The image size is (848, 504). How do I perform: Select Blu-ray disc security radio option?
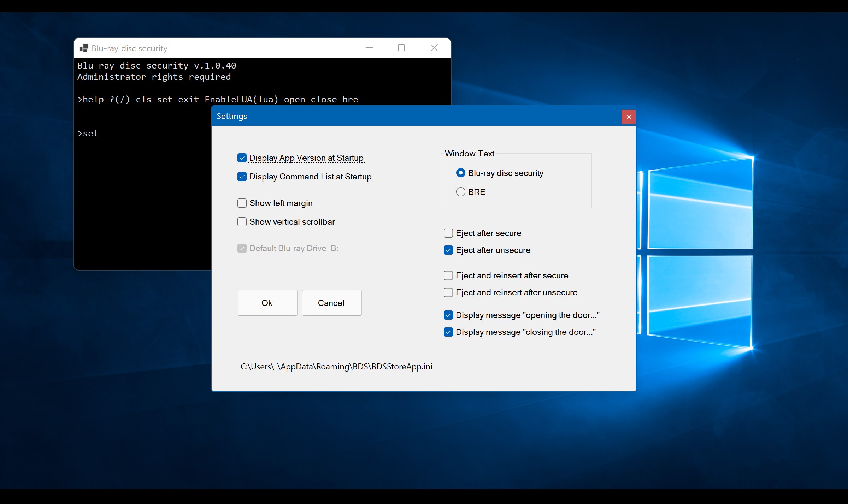460,173
